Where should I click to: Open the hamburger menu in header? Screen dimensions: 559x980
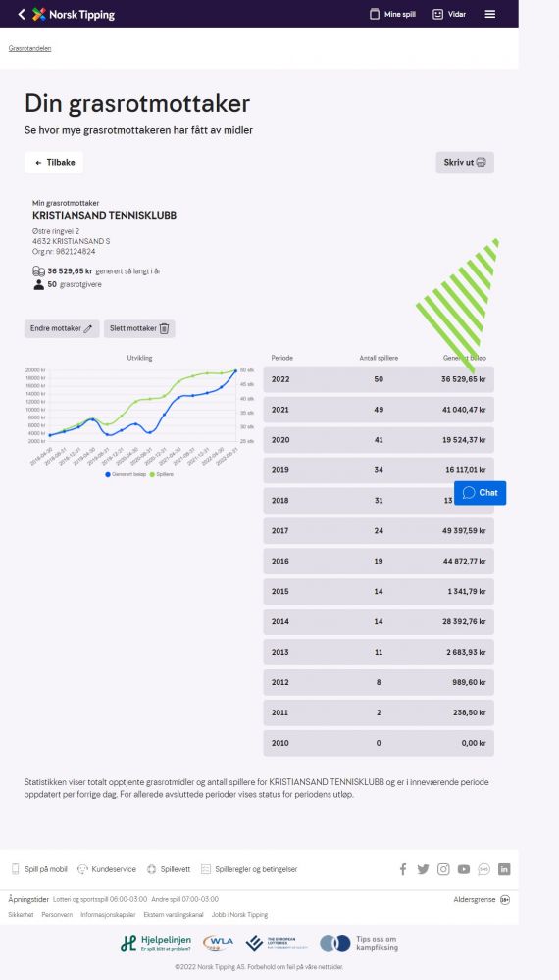click(489, 14)
